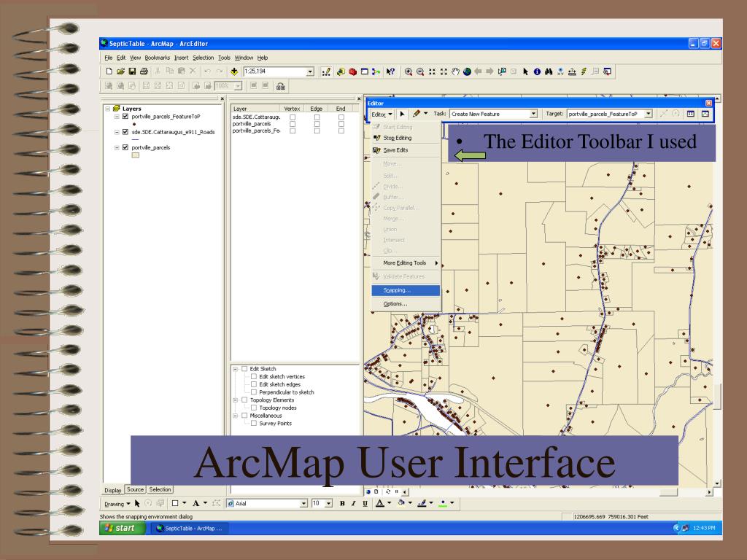Screen dimensions: 747x560
Task: Activate the Identify tool
Action: click(537, 71)
